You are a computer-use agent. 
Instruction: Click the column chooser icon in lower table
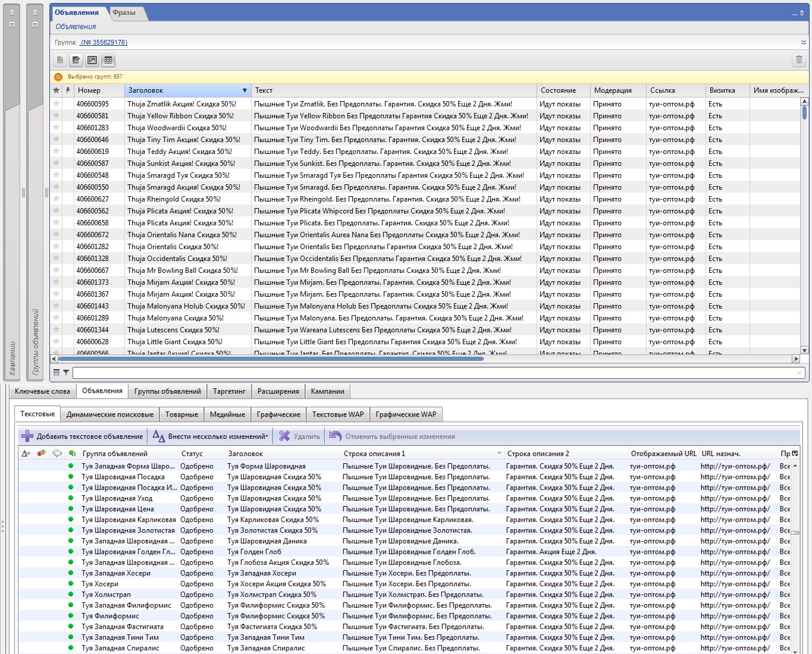(x=795, y=453)
